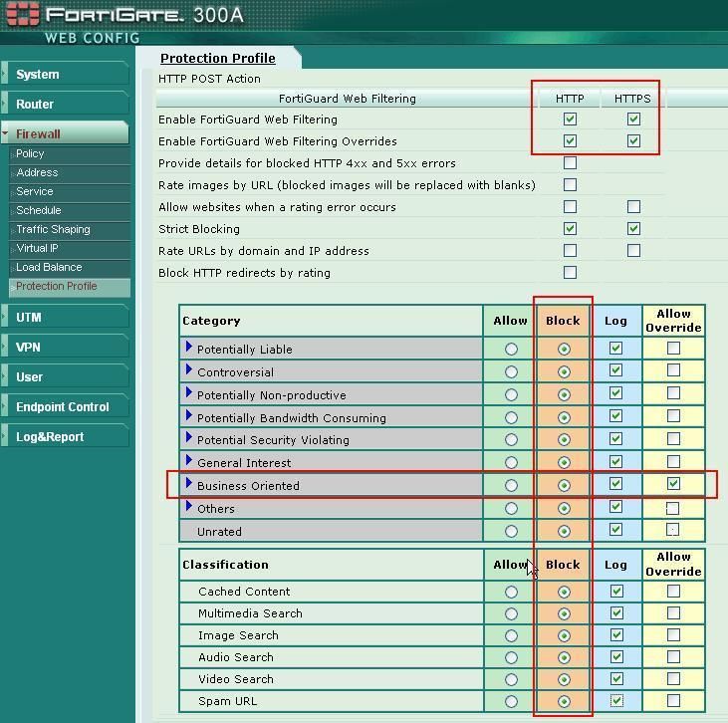The height and width of the screenshot is (723, 728).
Task: Uncheck Enable FortiGuard Web Filtering for HTTPS
Action: tap(633, 119)
